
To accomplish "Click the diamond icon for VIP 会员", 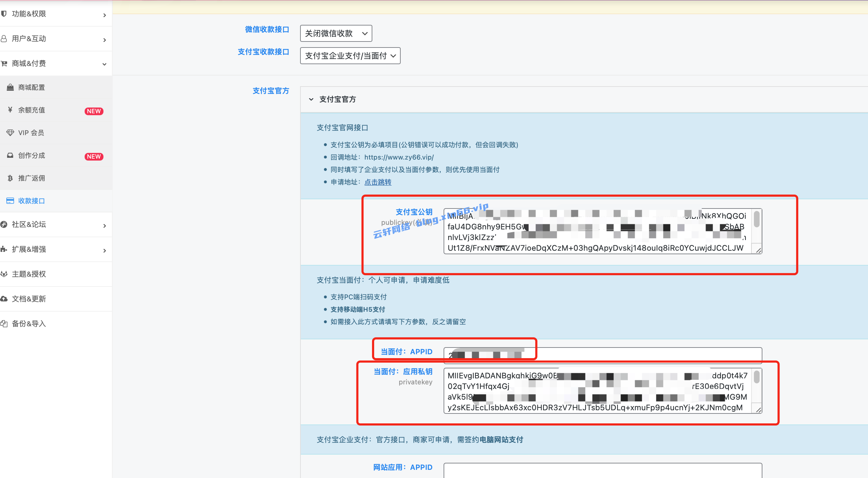I will coord(10,133).
